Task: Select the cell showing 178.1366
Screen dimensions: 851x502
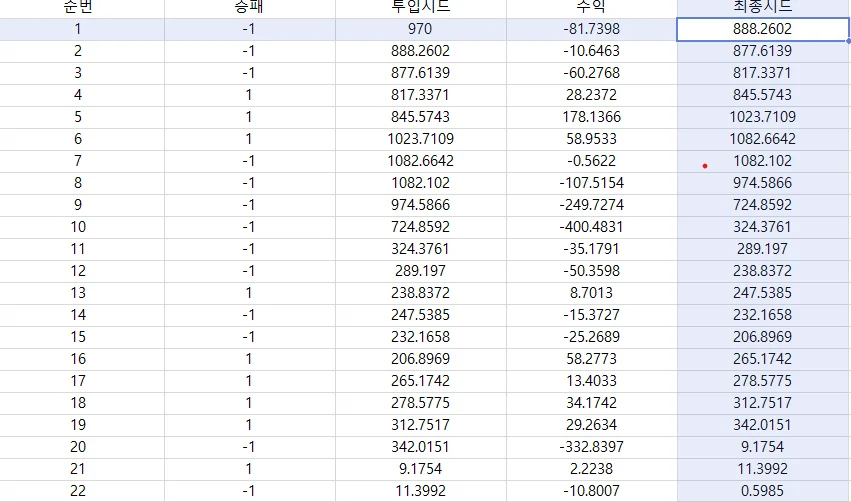Action: [x=592, y=117]
